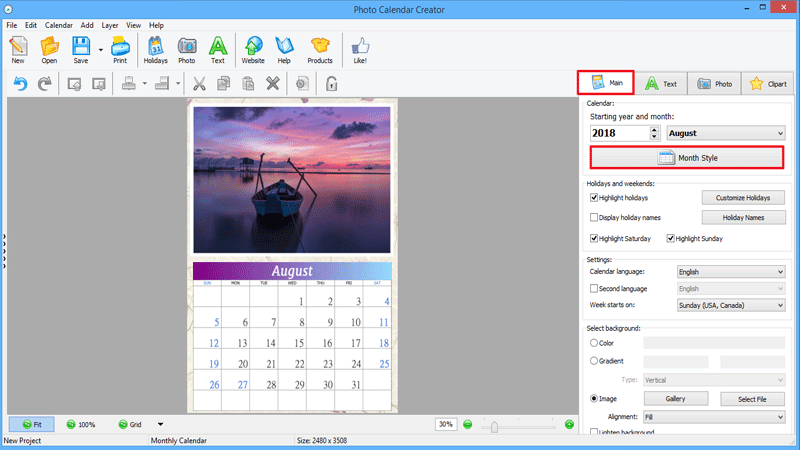Screen dimensions: 800x450
Task: Open the Calendar menu
Action: coord(59,25)
